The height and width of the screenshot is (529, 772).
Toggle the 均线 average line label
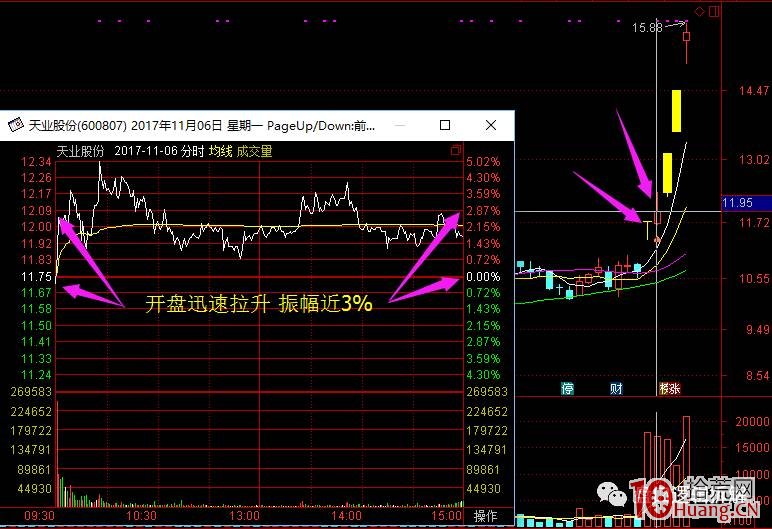(x=219, y=151)
